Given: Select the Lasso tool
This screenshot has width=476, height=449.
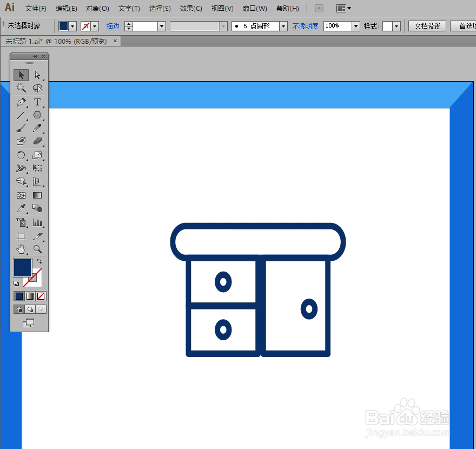Looking at the screenshot, I should pos(37,88).
